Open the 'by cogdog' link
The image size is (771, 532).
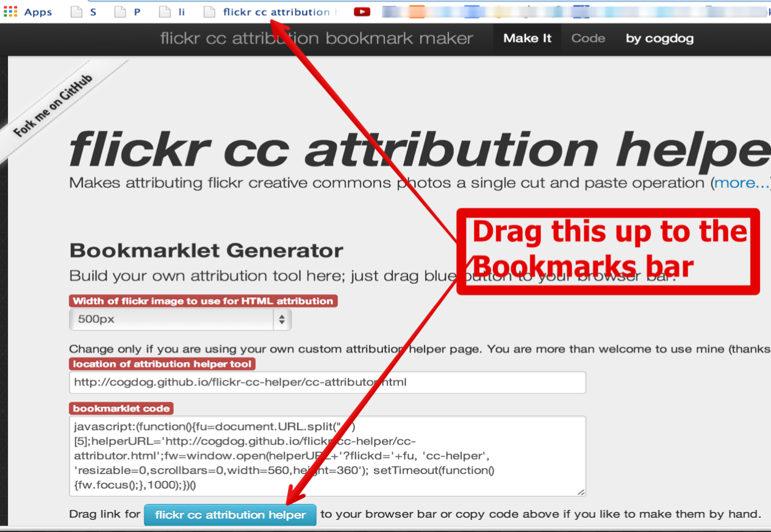pos(659,38)
